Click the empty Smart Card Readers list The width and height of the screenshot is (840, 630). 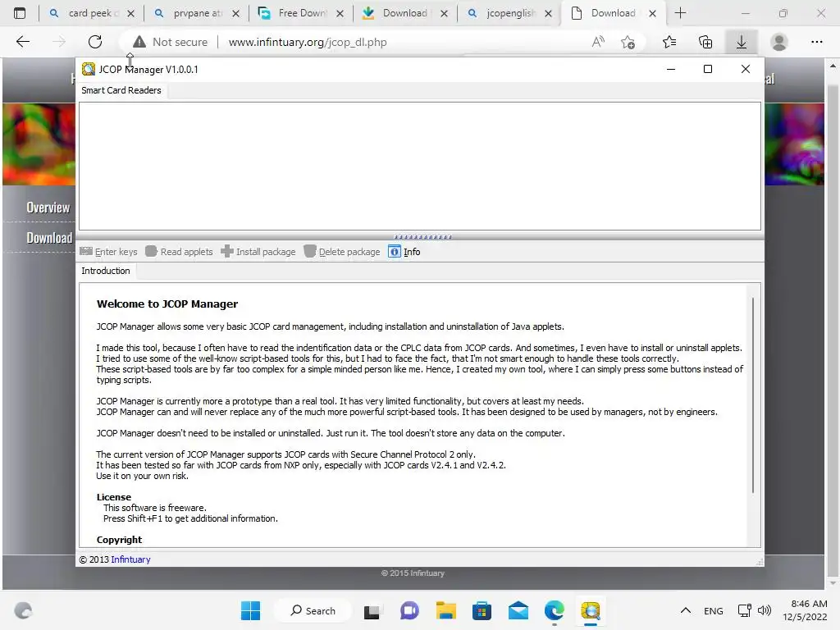419,166
